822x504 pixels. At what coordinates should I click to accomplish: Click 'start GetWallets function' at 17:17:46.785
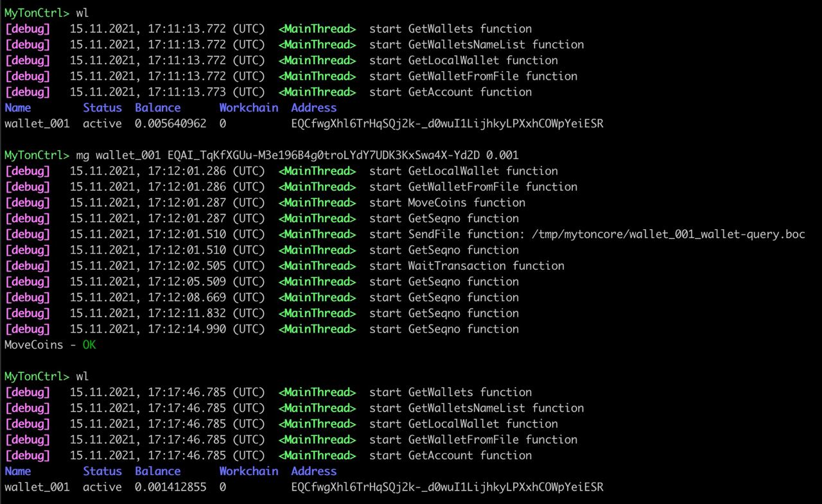click(x=450, y=392)
